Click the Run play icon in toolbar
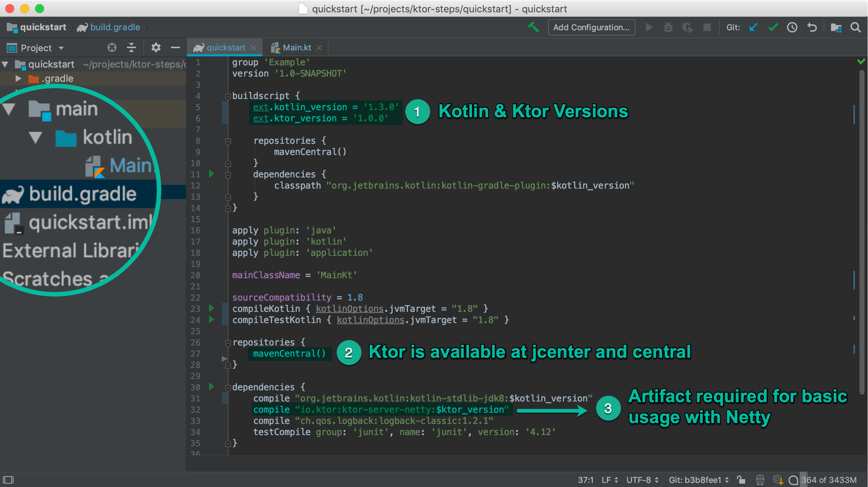The height and width of the screenshot is (487, 868). point(649,27)
